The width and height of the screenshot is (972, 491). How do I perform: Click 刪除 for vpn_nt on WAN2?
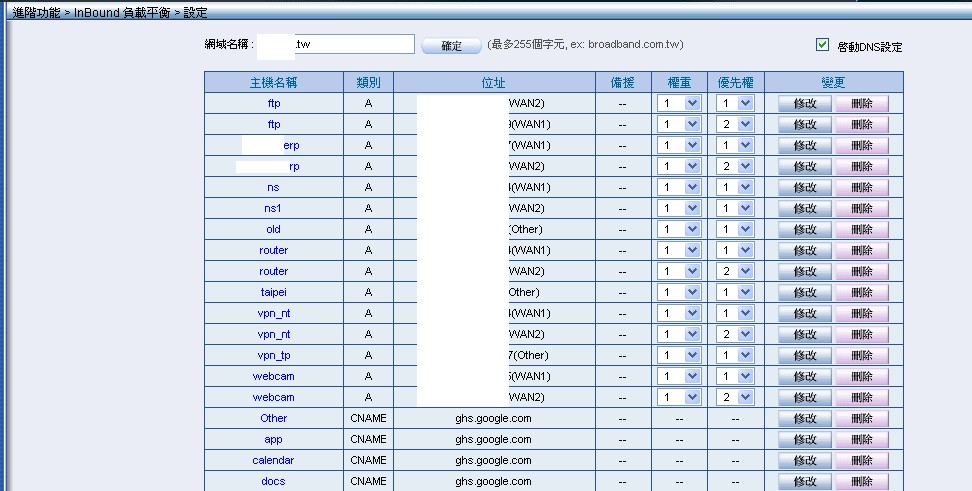[862, 334]
